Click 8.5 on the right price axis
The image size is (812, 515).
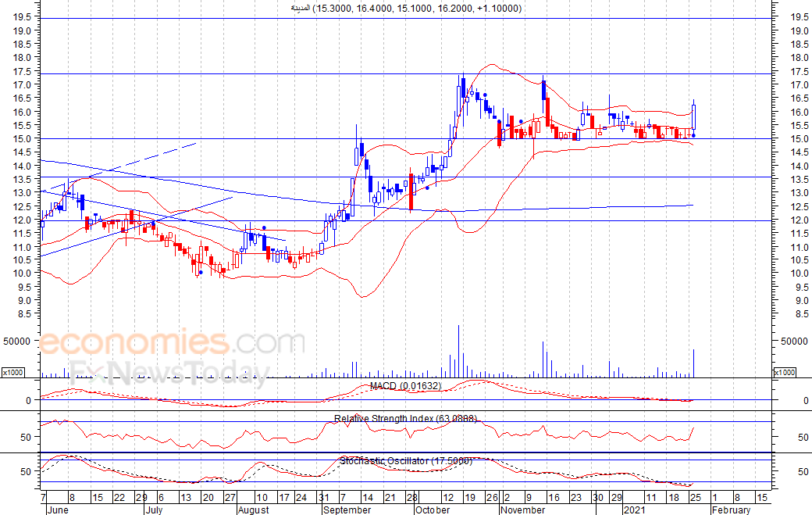pyautogui.click(x=802, y=314)
